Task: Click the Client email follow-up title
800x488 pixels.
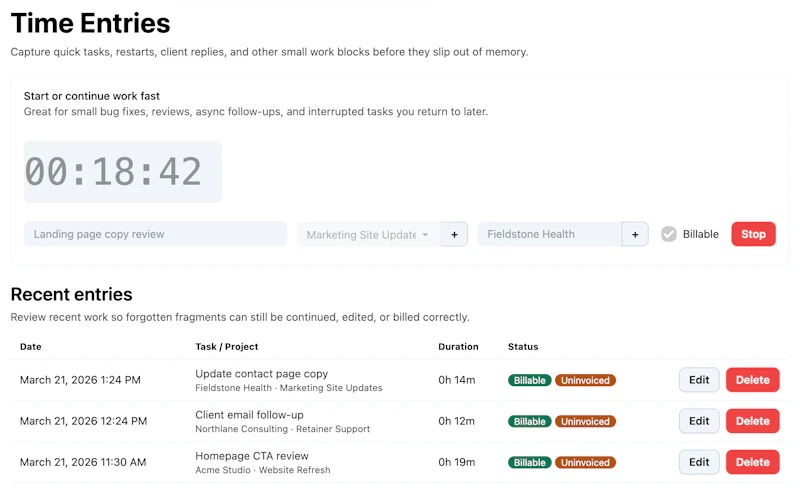Action: tap(249, 415)
